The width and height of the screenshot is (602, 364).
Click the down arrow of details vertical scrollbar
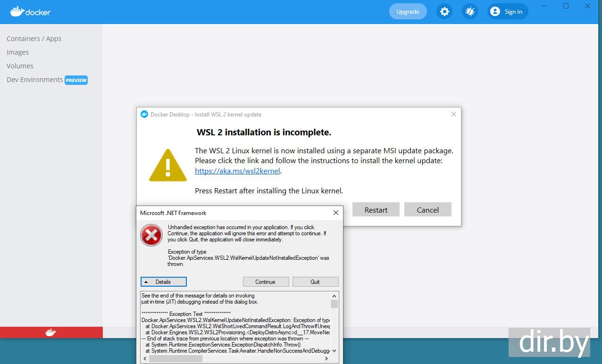pyautogui.click(x=334, y=350)
